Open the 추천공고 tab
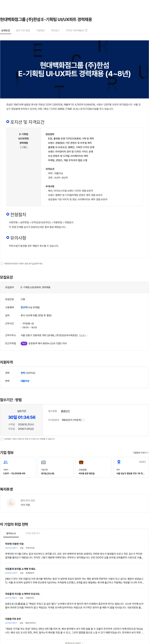 click(x=55, y=30)
